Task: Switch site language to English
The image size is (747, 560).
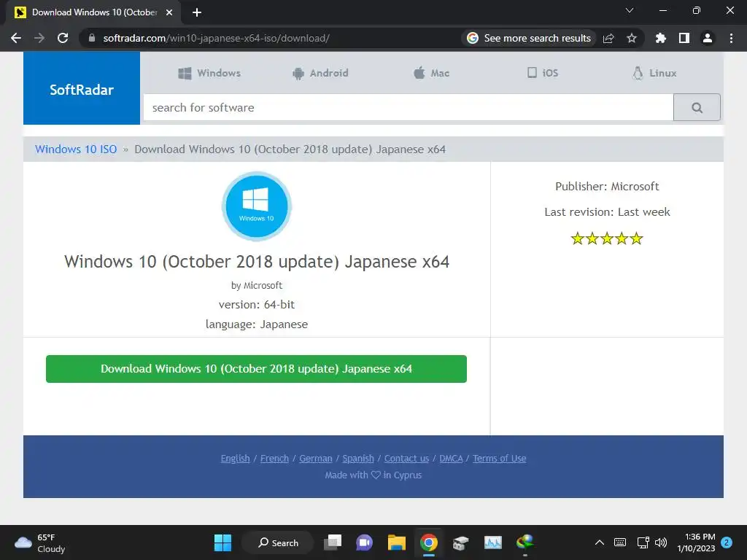Action: [x=236, y=458]
